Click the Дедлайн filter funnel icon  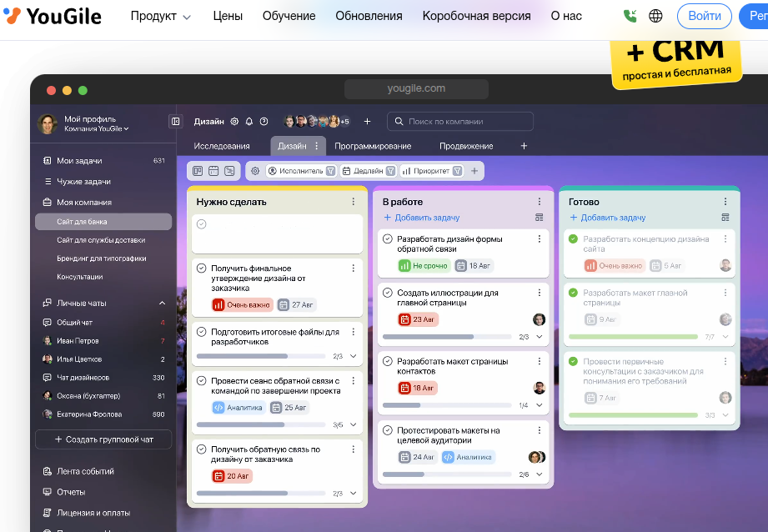click(x=391, y=171)
